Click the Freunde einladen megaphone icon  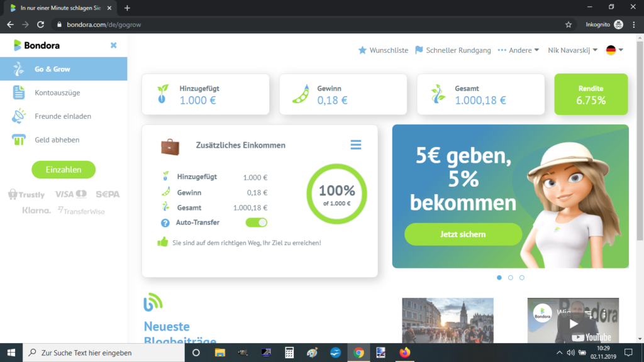click(18, 116)
